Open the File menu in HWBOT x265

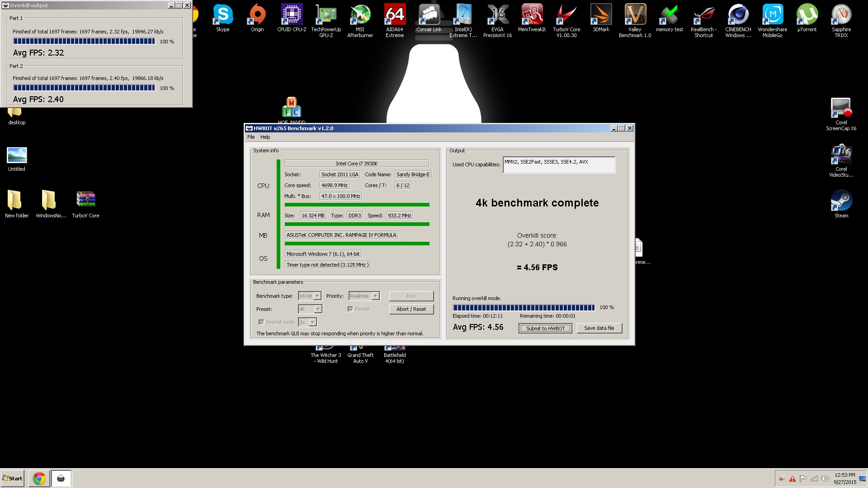coord(251,137)
